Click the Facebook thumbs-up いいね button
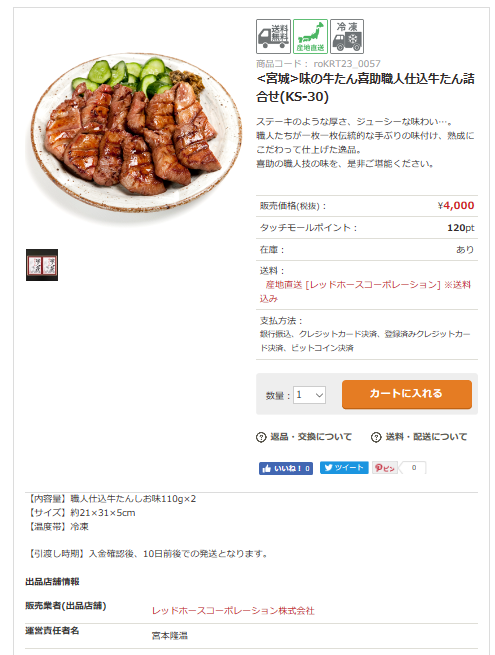Image resolution: width=495 pixels, height=655 pixels. [x=286, y=468]
